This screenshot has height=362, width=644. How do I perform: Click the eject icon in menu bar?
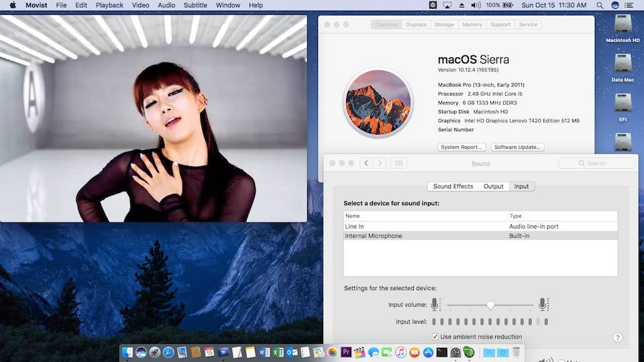coord(462,5)
